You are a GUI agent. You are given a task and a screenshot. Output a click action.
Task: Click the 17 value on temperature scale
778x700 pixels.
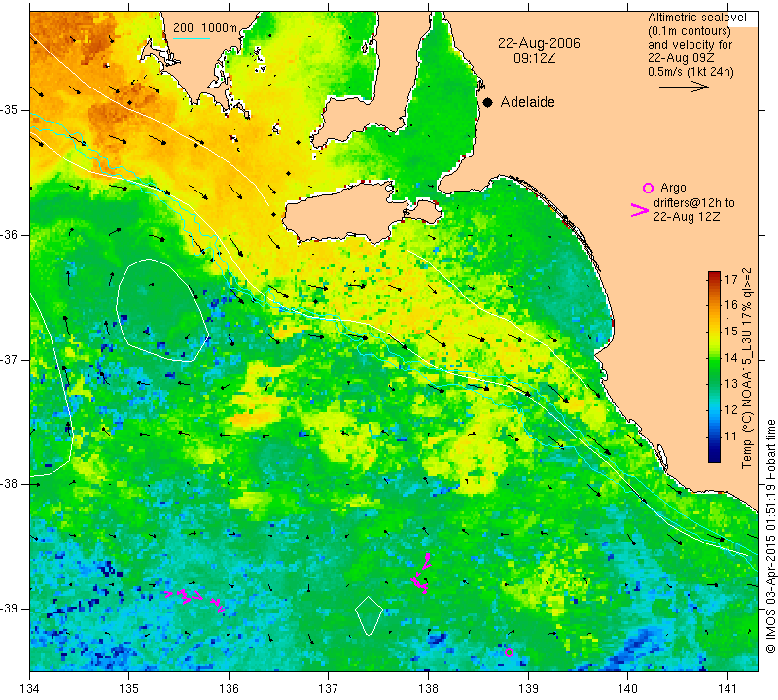pos(731,279)
